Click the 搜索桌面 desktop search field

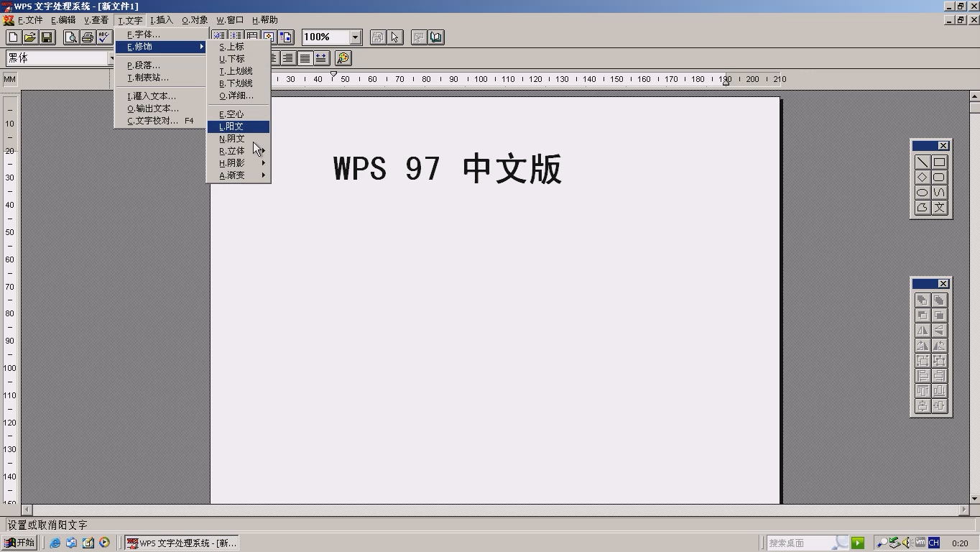pyautogui.click(x=808, y=543)
